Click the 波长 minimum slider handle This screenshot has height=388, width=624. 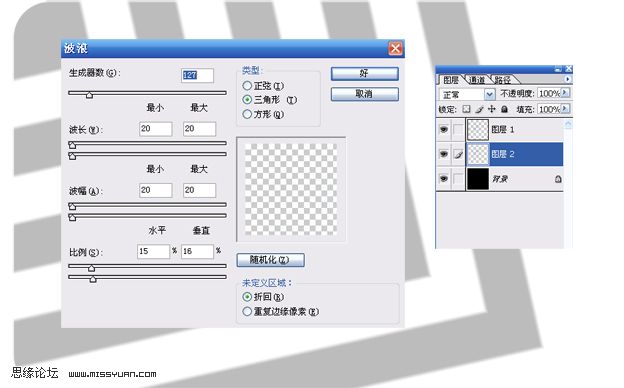point(72,145)
